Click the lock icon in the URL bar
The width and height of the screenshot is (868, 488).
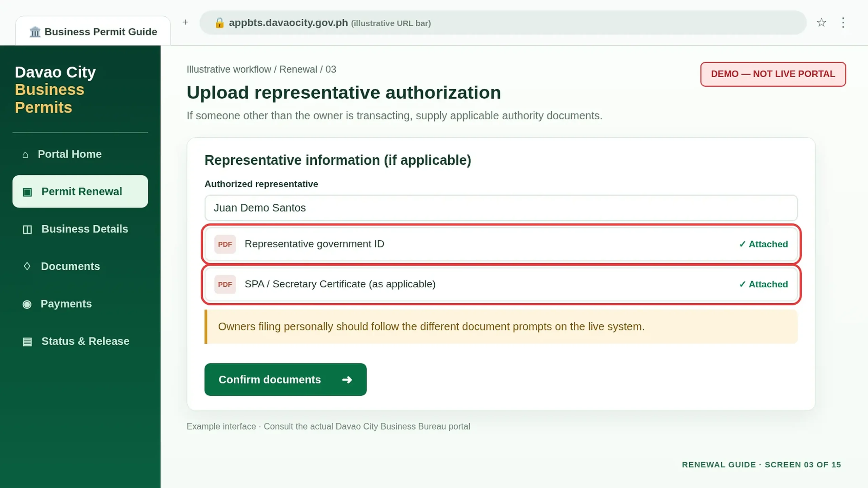click(x=219, y=23)
